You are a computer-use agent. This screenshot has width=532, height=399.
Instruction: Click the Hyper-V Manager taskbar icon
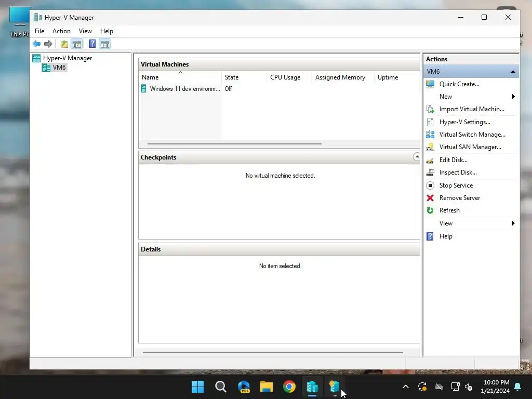pyautogui.click(x=312, y=387)
